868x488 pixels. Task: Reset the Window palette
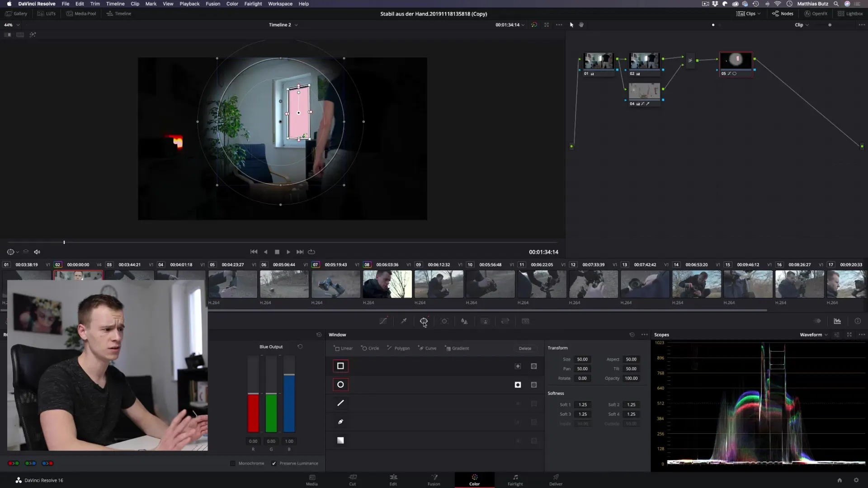pyautogui.click(x=632, y=335)
